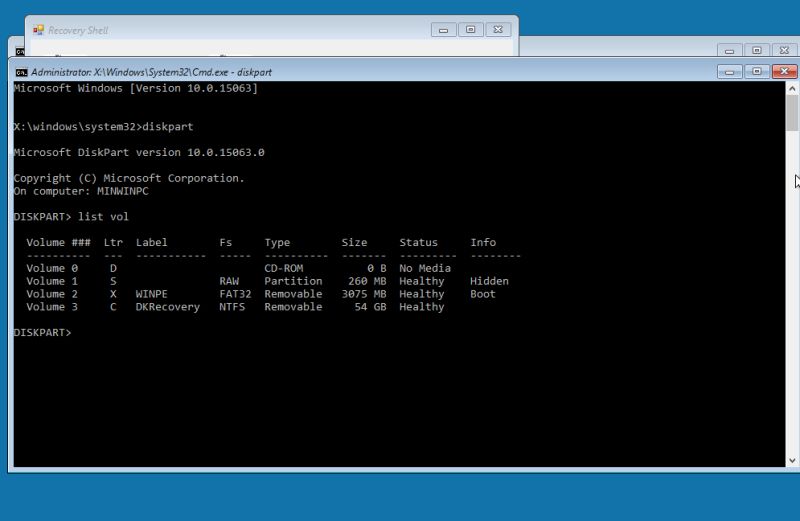Click the '260 MB' size value

(367, 281)
